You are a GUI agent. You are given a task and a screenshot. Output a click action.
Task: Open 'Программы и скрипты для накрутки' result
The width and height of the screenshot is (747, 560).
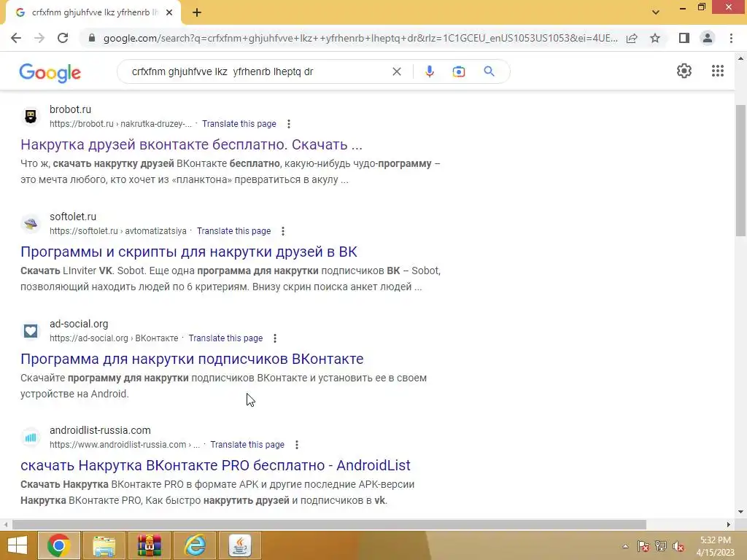pyautogui.click(x=189, y=252)
